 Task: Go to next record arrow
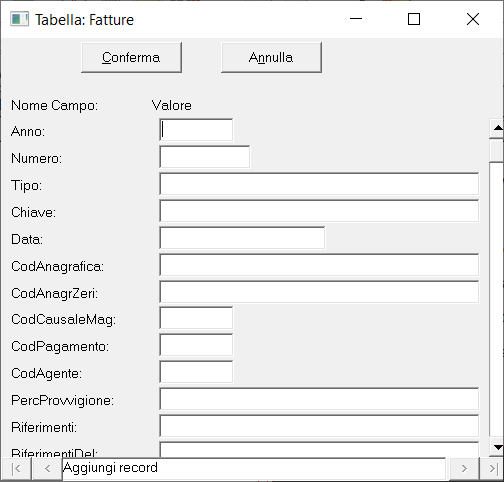[464, 469]
